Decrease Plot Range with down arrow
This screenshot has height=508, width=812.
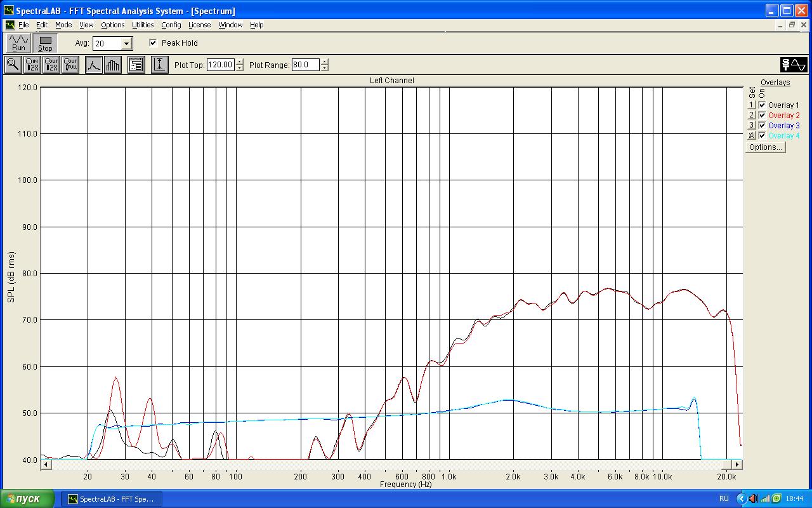325,68
